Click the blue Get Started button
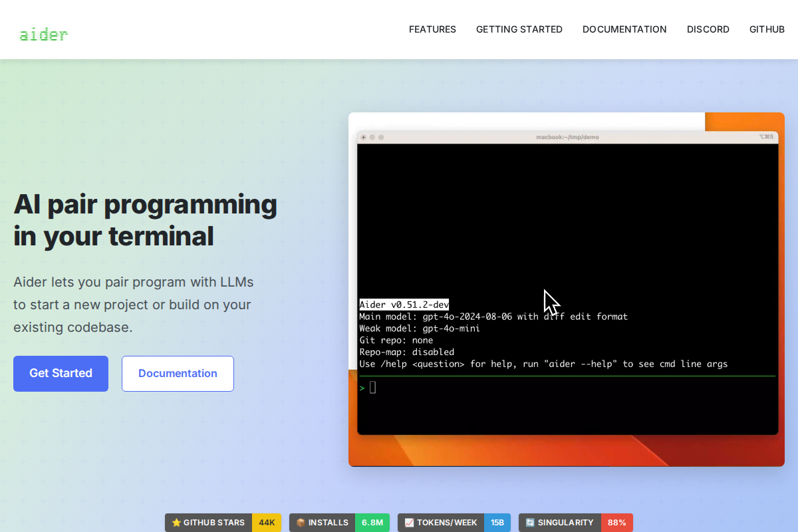Screen dimensions: 798x532 [61, 374]
